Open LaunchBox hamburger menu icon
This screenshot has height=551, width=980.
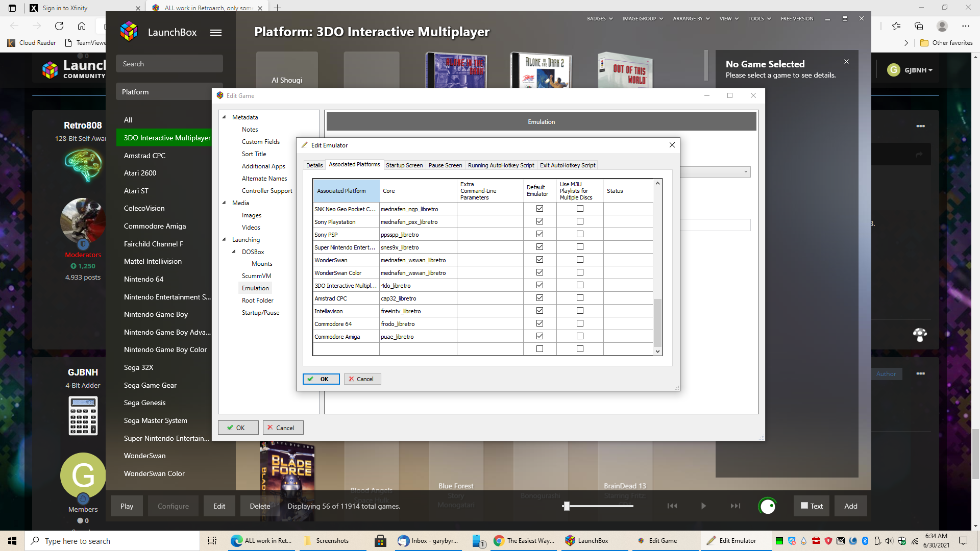click(x=216, y=32)
